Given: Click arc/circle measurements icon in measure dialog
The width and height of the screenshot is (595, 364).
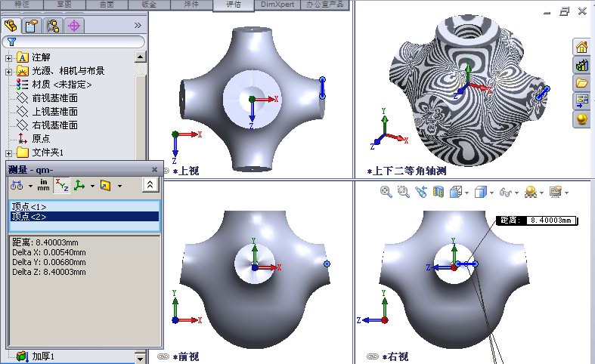Looking at the screenshot, I should pyautogui.click(x=17, y=186).
